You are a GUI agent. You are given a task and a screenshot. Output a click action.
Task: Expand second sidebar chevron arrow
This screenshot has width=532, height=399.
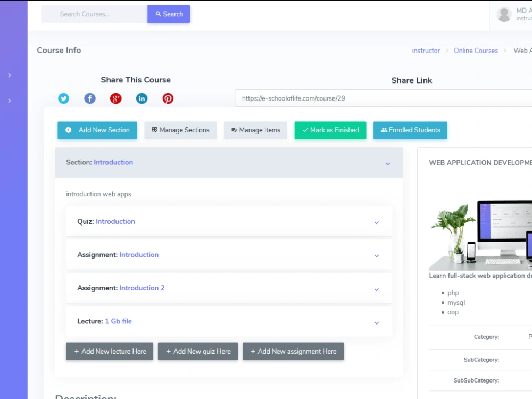tap(10, 101)
